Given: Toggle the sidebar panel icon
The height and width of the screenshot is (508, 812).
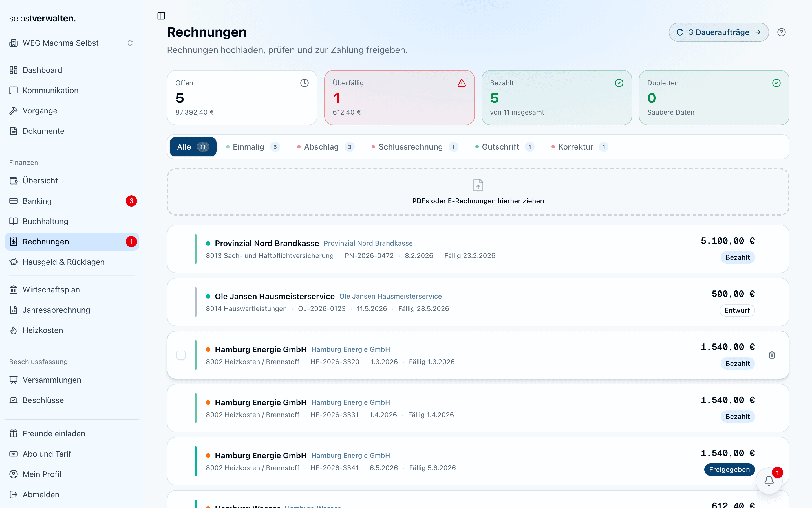Looking at the screenshot, I should click(161, 16).
